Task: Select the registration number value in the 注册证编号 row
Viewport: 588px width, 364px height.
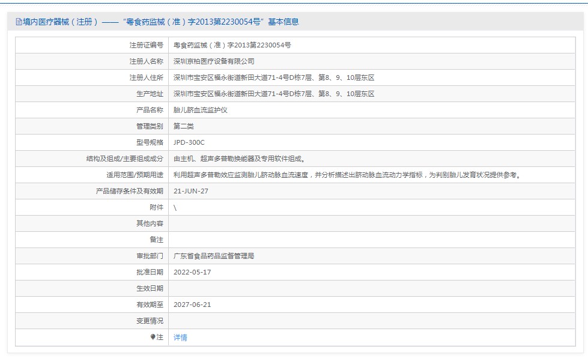Action: point(232,45)
